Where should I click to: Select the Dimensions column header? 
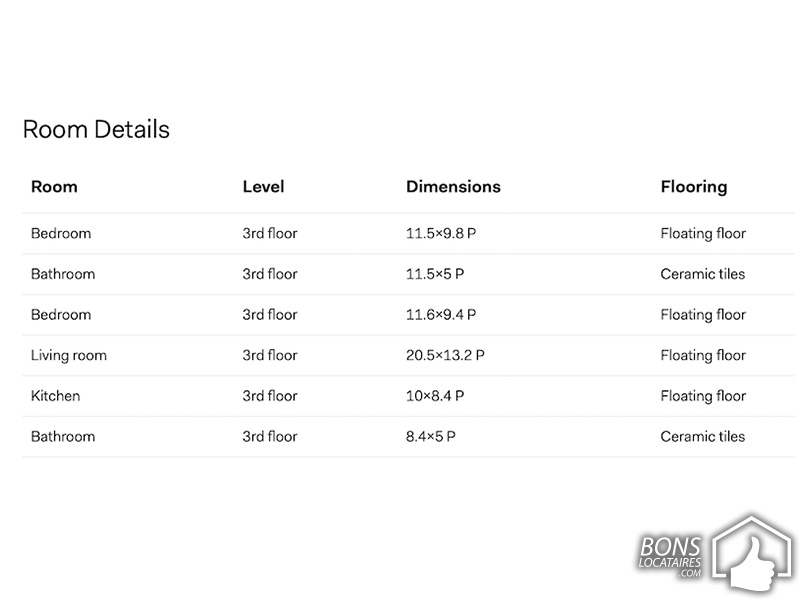pyautogui.click(x=453, y=187)
